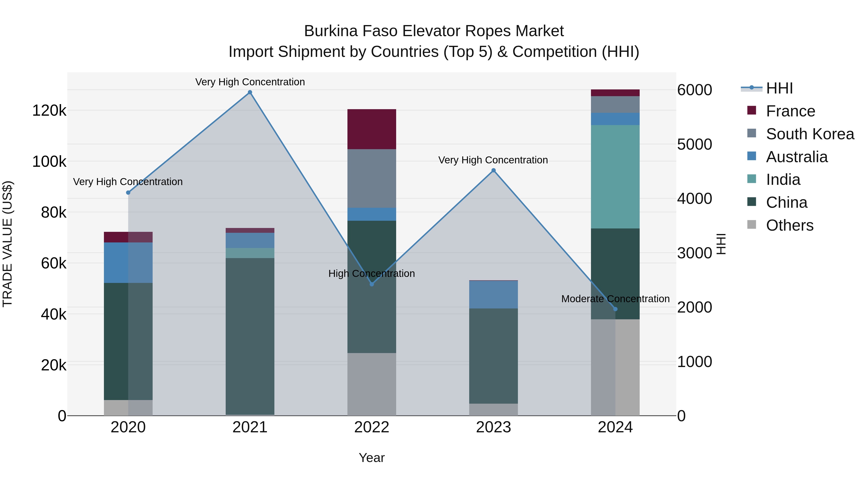Viewport: 868px width, 488px height.
Task: Click the 'Moderate Concentration' annotation
Action: click(x=615, y=299)
